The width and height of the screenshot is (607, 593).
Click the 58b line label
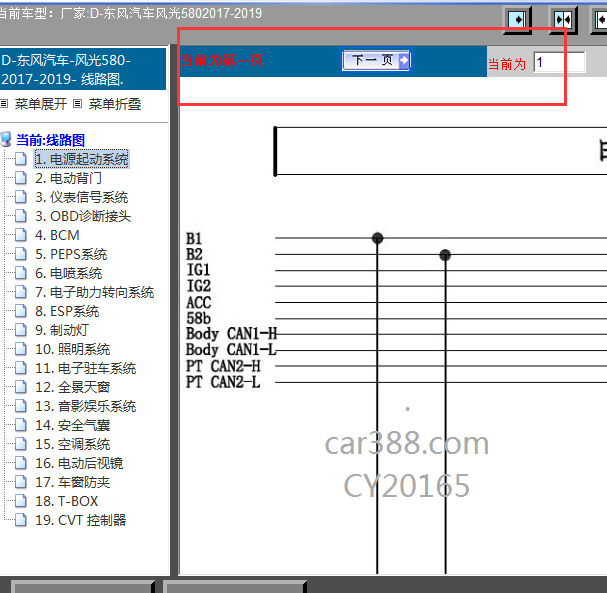(199, 318)
